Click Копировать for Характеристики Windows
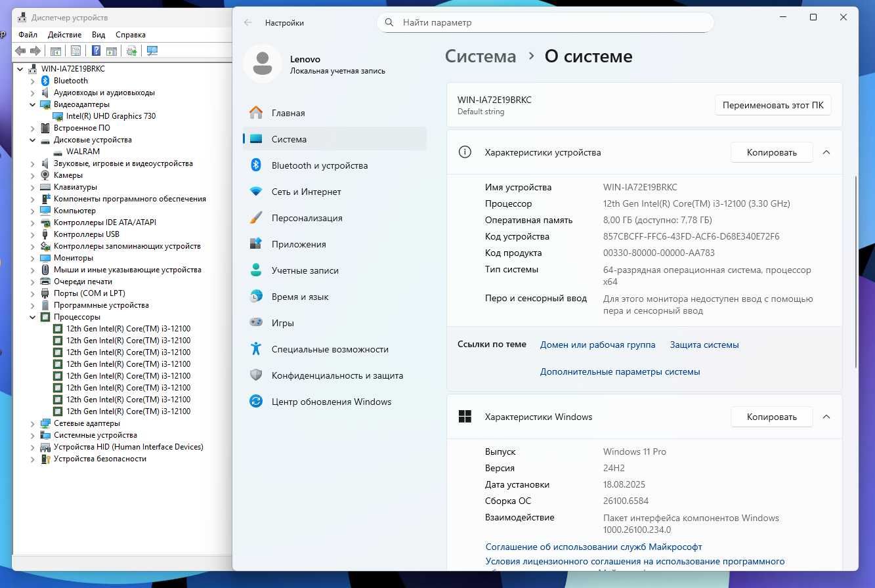Image resolution: width=875 pixels, height=588 pixels. point(772,417)
